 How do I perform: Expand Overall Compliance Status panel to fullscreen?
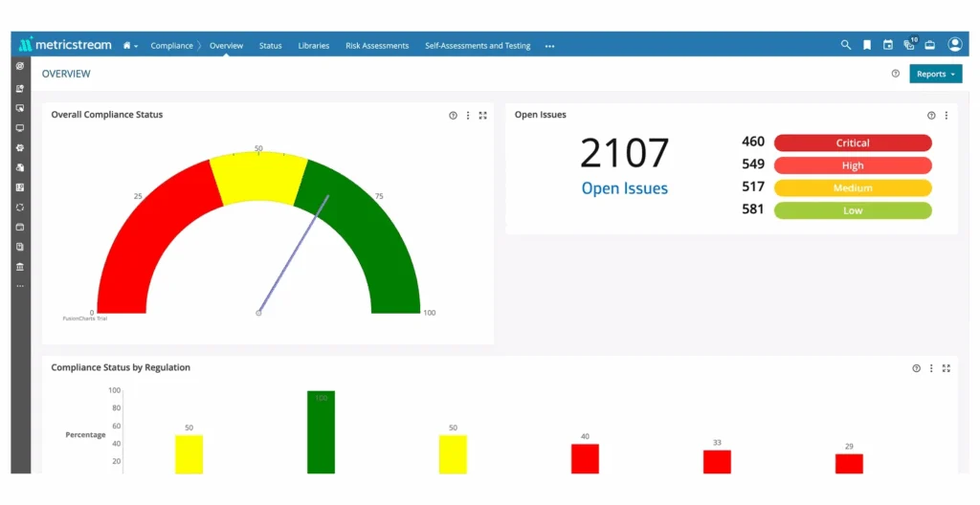pyautogui.click(x=482, y=115)
